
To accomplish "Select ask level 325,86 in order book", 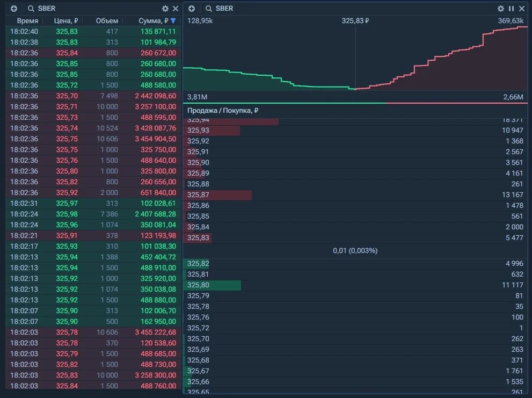I will click(355, 206).
